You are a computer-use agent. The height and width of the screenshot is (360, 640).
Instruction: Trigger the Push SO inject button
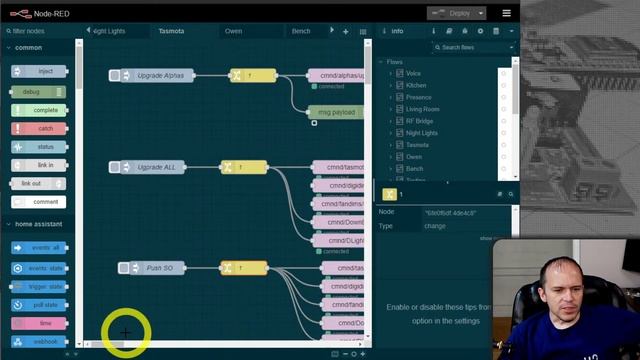tap(124, 268)
